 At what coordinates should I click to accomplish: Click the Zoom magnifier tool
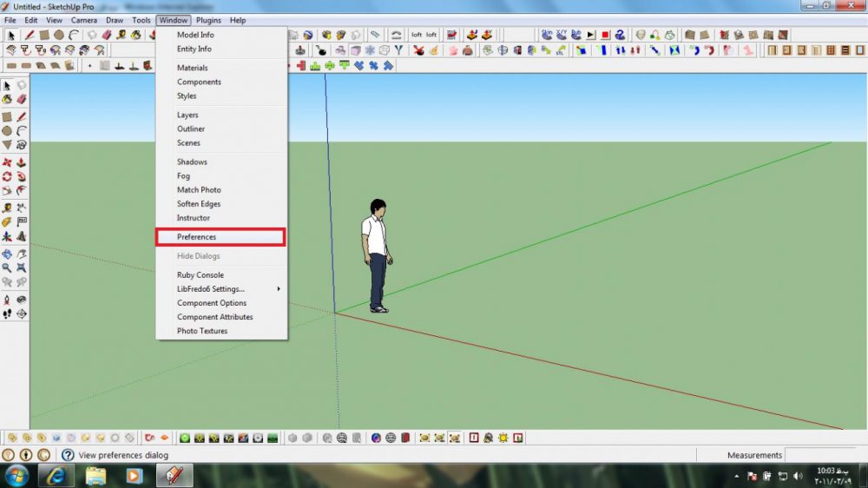(8, 268)
